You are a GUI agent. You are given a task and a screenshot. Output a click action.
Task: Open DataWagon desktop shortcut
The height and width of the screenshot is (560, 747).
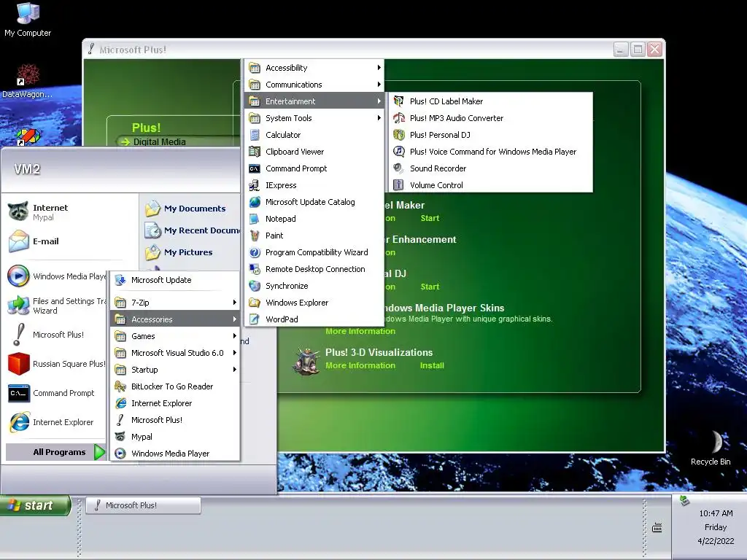27,81
